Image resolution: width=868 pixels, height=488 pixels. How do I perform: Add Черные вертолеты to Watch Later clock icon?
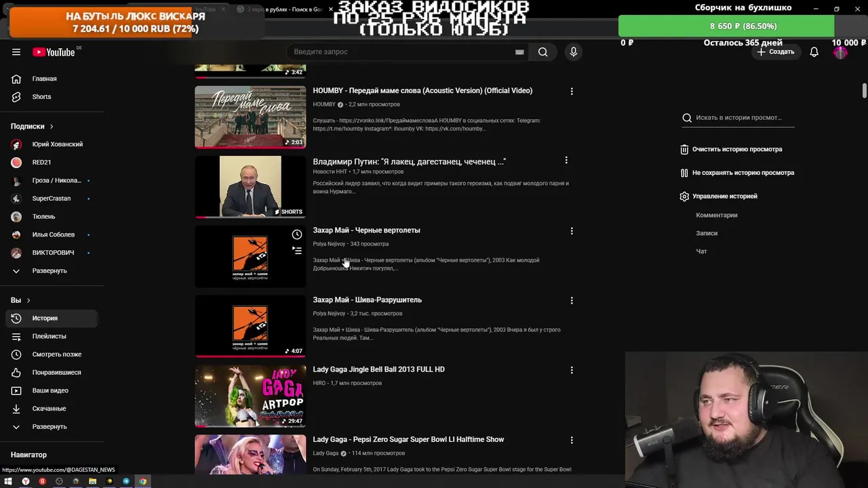(x=297, y=235)
